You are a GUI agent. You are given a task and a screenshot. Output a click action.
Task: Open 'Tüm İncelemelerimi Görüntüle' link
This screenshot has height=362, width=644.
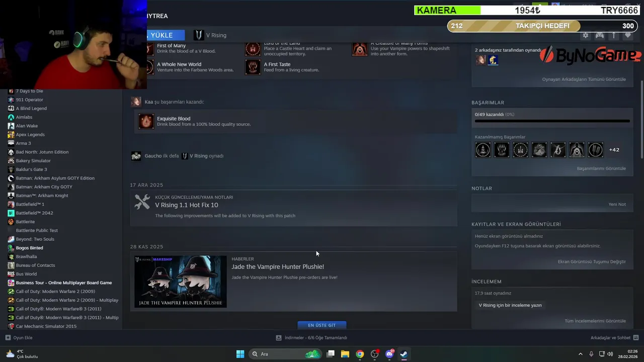coord(595,321)
